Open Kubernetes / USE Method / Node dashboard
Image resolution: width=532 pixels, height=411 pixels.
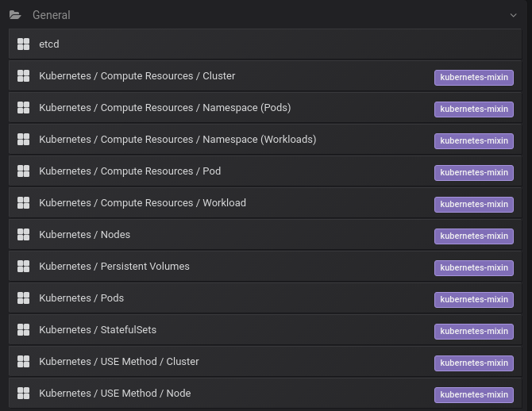click(x=114, y=394)
